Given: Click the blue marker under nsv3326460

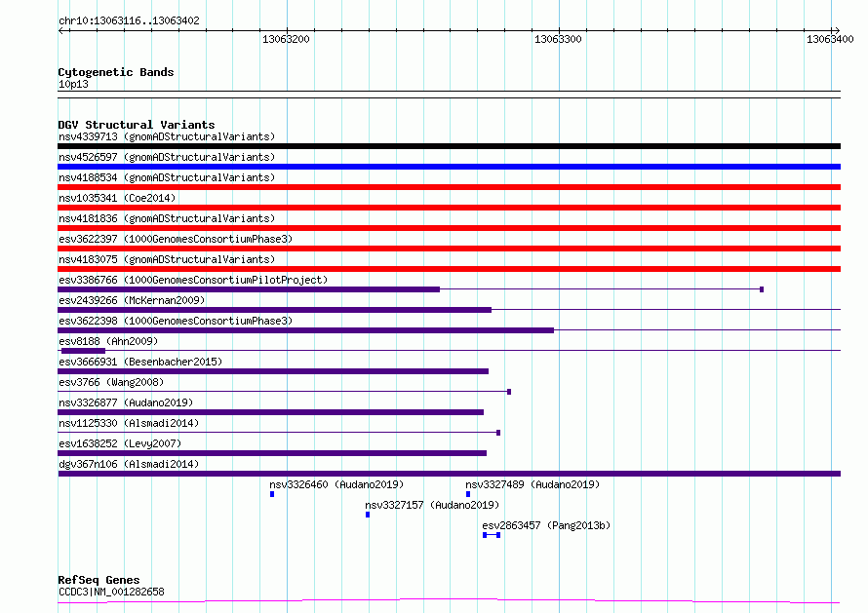Looking at the screenshot, I should click(x=272, y=494).
